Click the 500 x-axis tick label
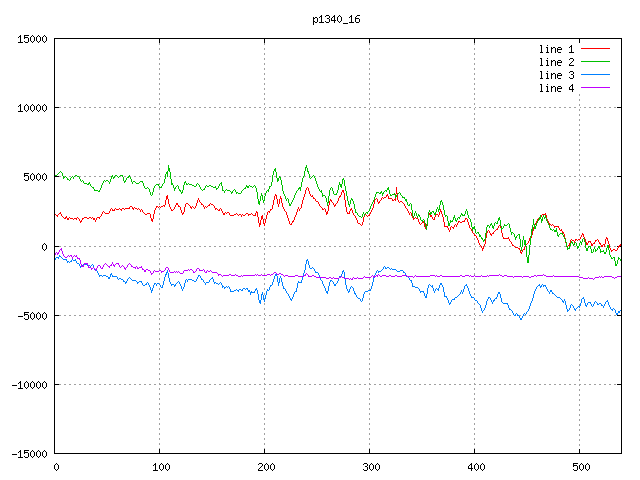The height and width of the screenshot is (480, 640). point(579,467)
